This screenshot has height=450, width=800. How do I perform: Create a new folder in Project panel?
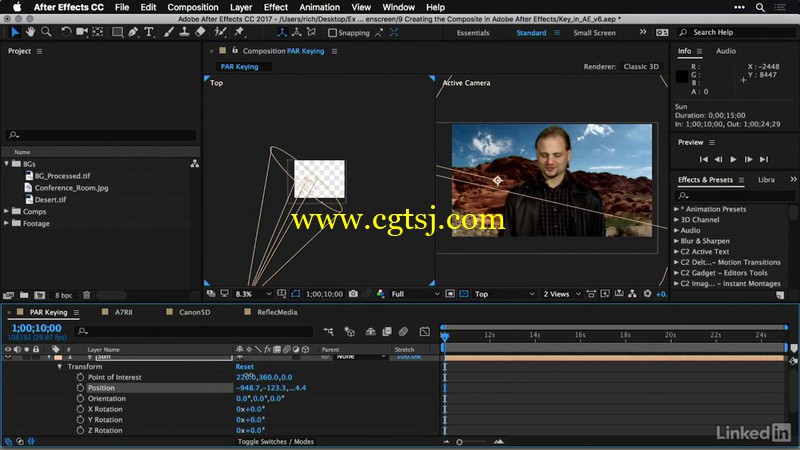pyautogui.click(x=24, y=295)
